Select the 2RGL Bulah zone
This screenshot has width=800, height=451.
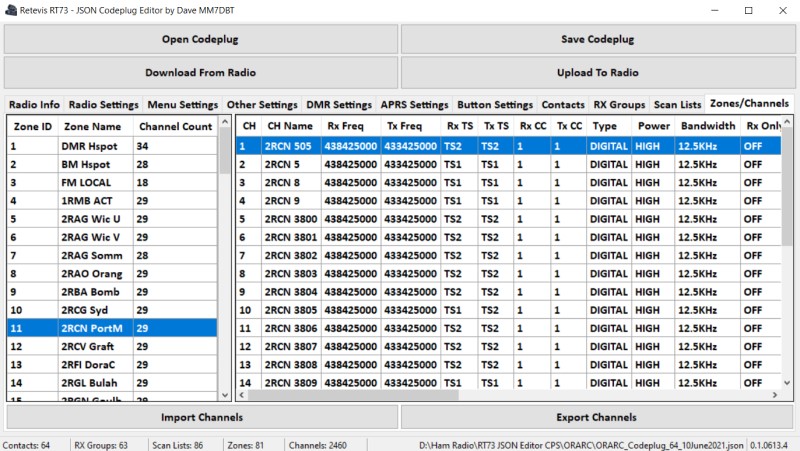tap(112, 383)
